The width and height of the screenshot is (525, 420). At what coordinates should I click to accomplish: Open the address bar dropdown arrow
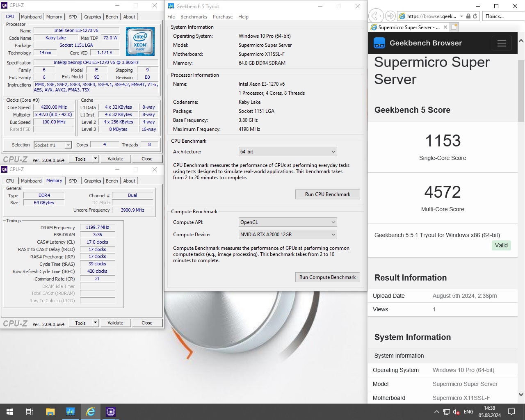[x=462, y=16]
